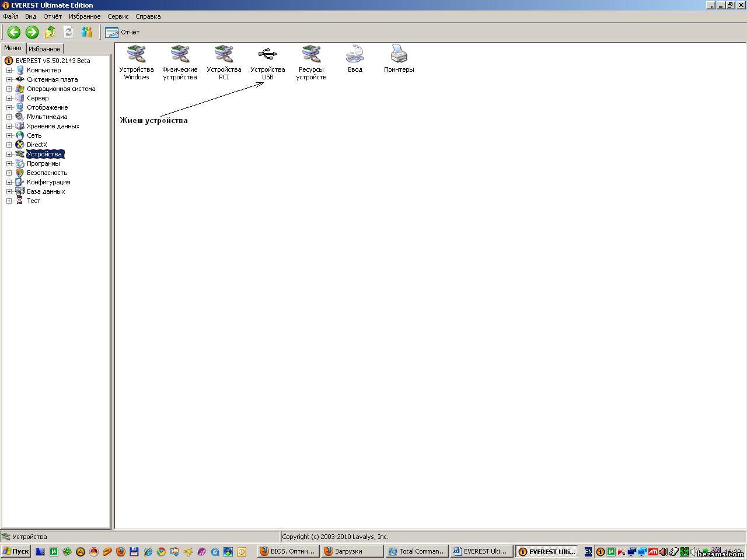The width and height of the screenshot is (747, 560).
Task: Open Устройства Windows icon
Action: [x=137, y=63]
